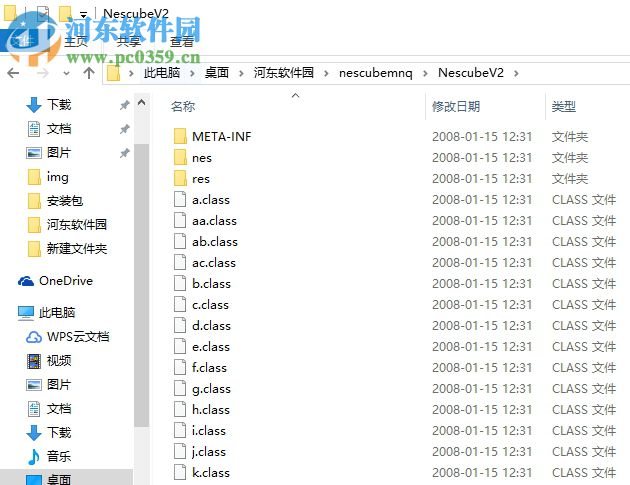
Task: Open quick access toolbar dropdown in title bar
Action: tap(84, 14)
